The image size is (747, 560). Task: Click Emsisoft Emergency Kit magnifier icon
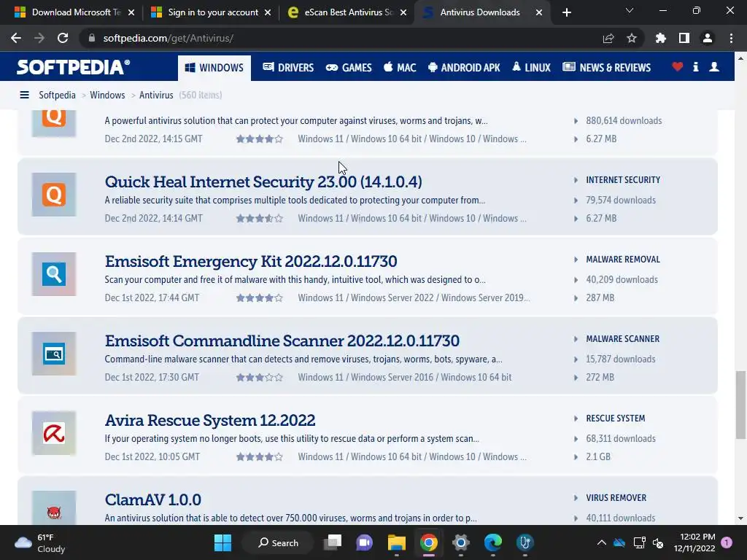(54, 274)
